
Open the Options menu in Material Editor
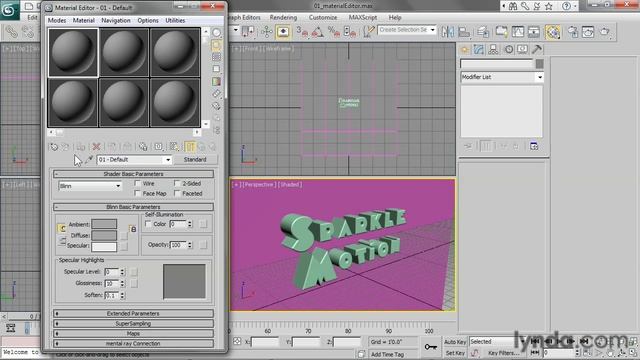tap(148, 20)
